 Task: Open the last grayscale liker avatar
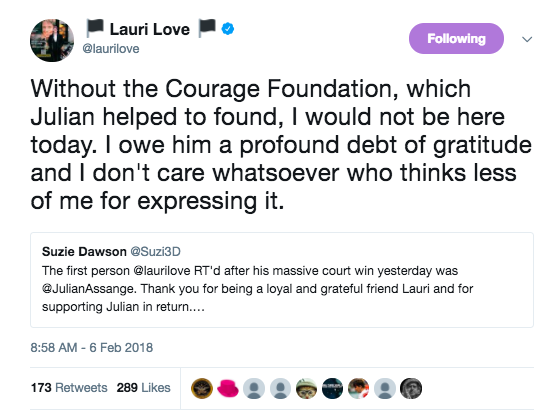click(x=411, y=388)
